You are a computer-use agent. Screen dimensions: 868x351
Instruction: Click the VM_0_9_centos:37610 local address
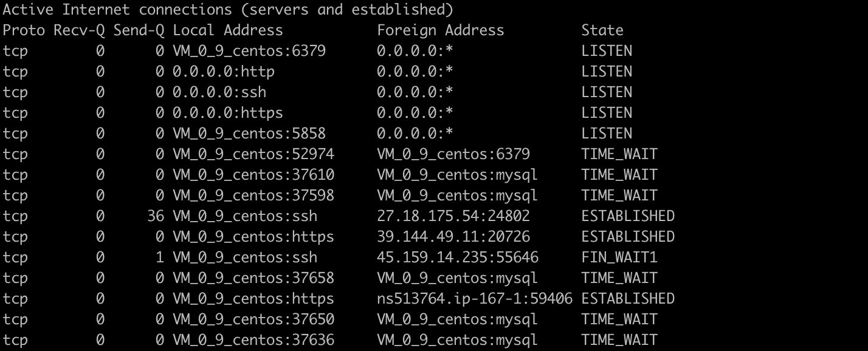pyautogui.click(x=253, y=175)
